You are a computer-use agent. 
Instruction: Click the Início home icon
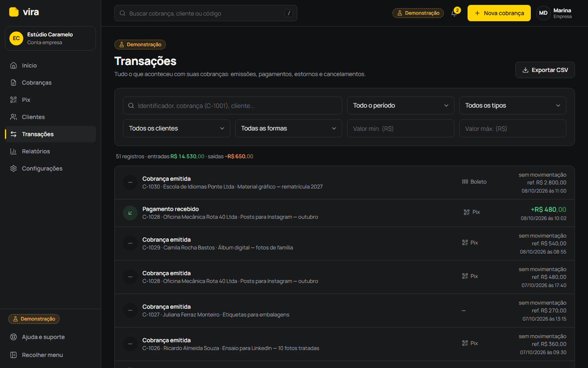[x=13, y=65]
